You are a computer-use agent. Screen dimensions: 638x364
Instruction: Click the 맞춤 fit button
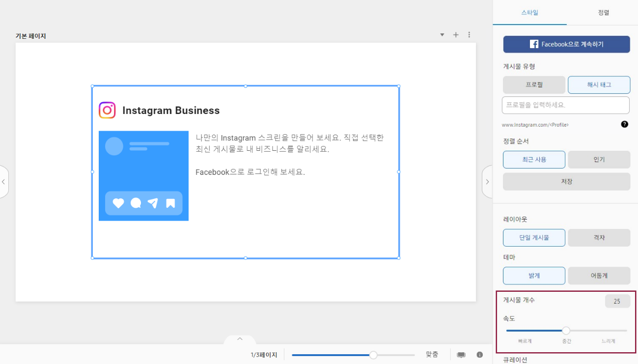[x=432, y=355]
